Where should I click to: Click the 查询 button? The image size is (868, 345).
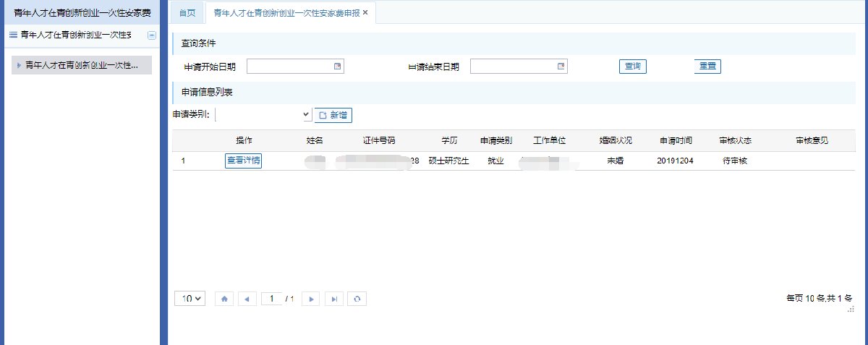tap(633, 67)
